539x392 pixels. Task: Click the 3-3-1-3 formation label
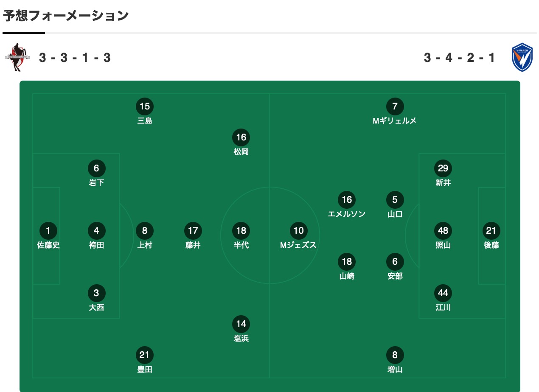[x=75, y=58]
